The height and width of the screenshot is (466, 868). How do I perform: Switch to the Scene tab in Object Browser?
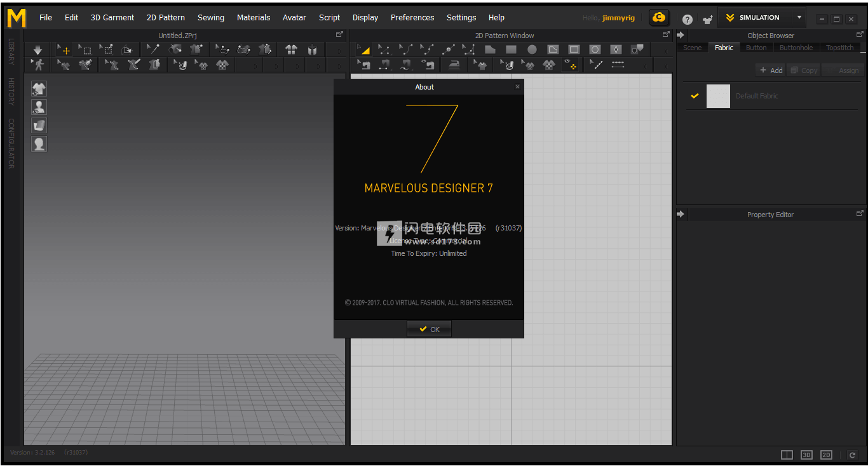point(693,48)
